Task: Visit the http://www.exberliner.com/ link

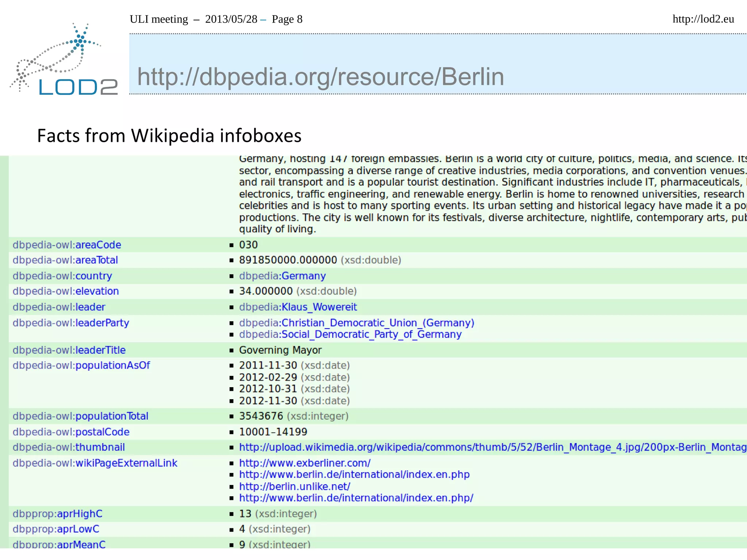Action: [305, 463]
